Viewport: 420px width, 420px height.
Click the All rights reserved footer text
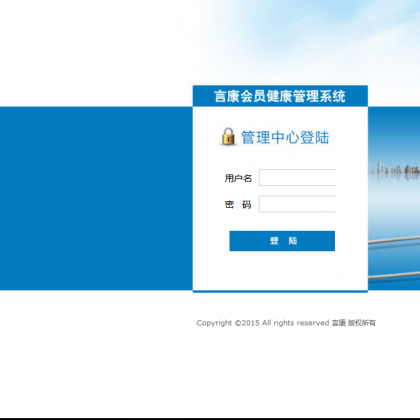pyautogui.click(x=295, y=323)
